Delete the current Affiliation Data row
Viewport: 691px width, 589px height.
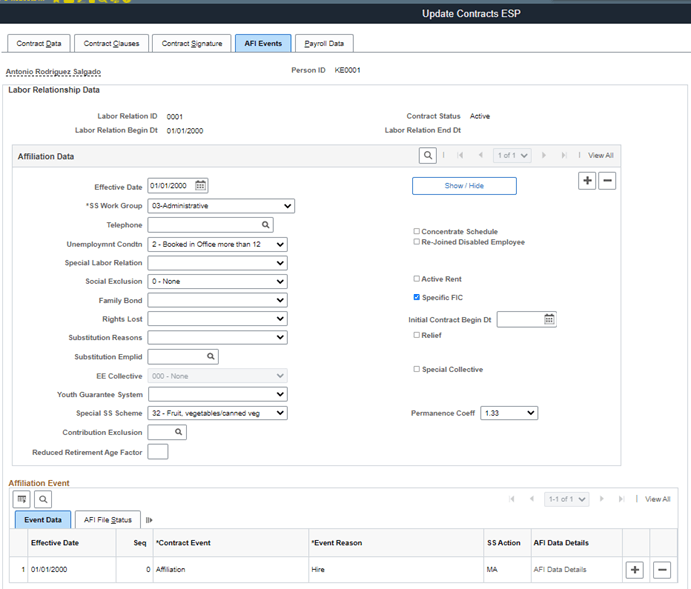pos(607,181)
